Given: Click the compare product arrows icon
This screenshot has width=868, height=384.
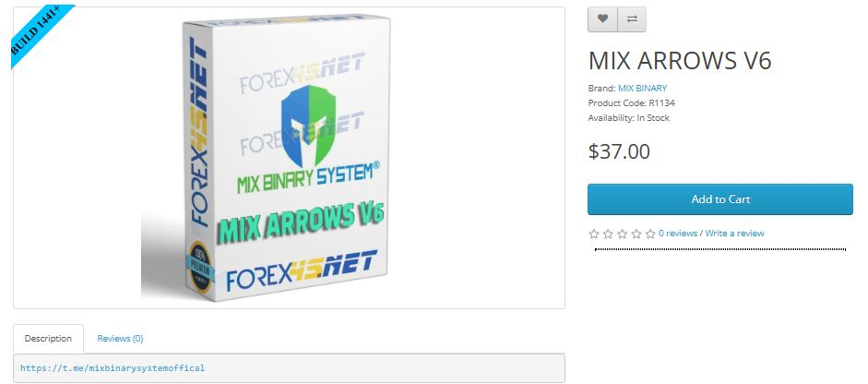Looking at the screenshot, I should click(x=632, y=18).
